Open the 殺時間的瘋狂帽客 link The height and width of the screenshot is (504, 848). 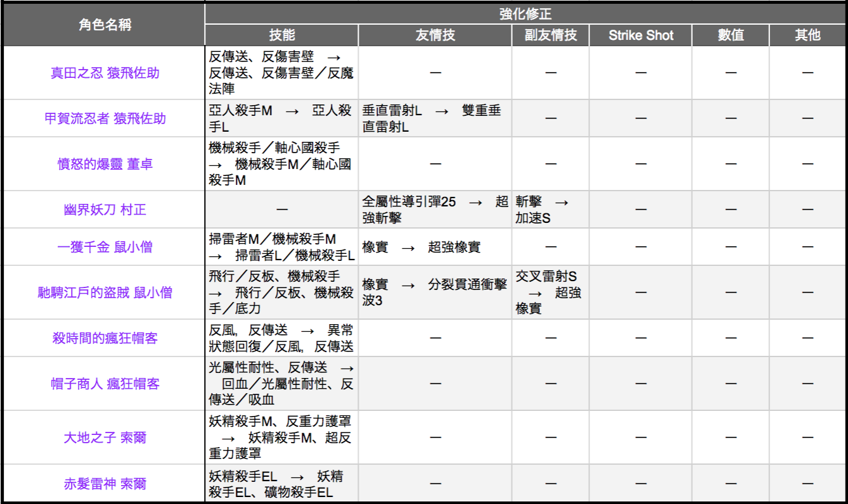(x=105, y=338)
